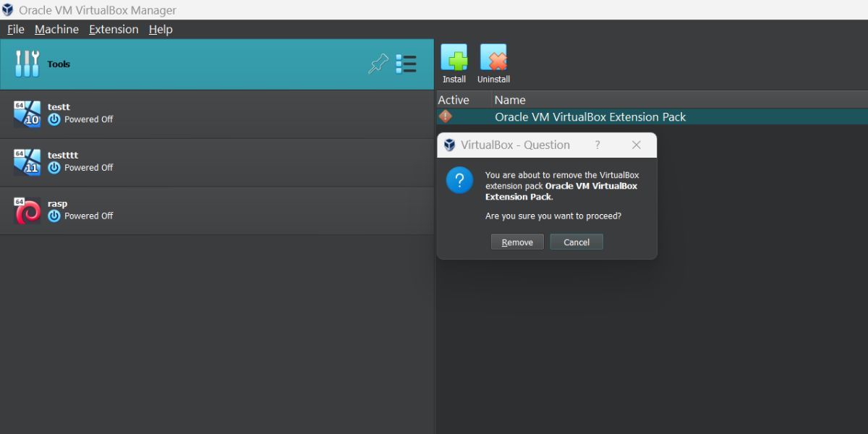Click the Active column header
Viewport: 868px width, 434px height.
[453, 99]
